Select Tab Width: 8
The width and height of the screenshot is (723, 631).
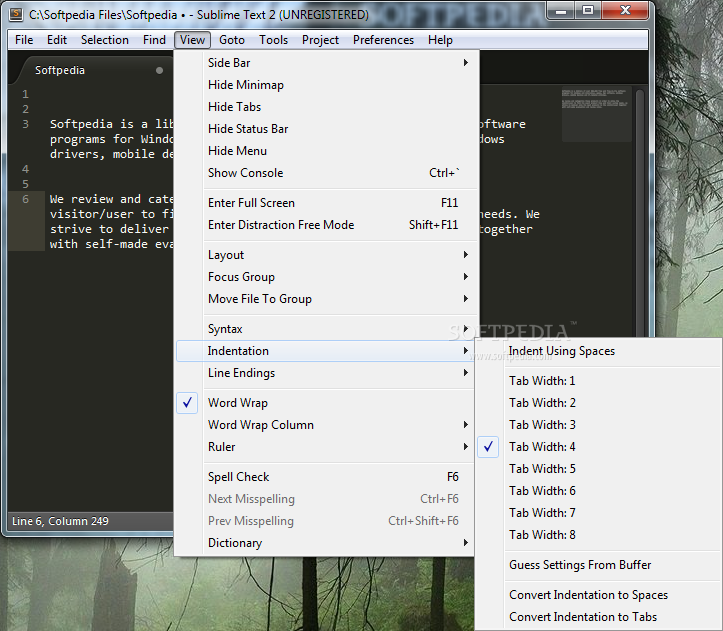pyautogui.click(x=598, y=535)
